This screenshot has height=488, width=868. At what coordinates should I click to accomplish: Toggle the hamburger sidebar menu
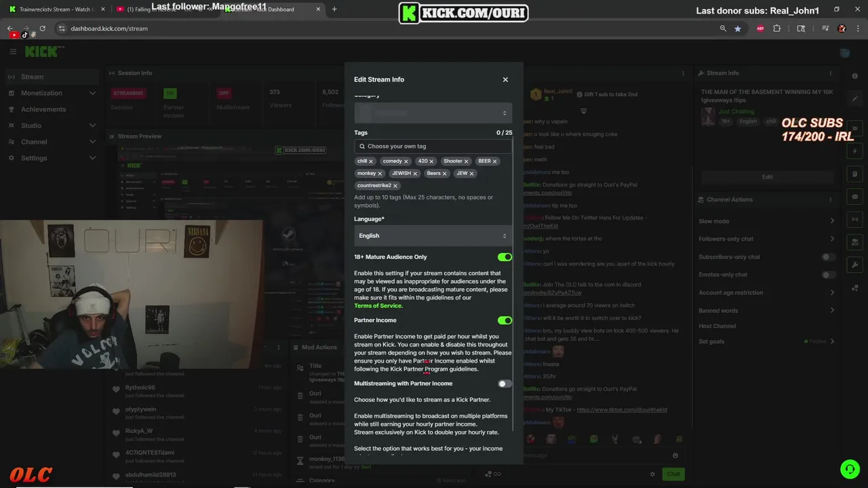13,52
